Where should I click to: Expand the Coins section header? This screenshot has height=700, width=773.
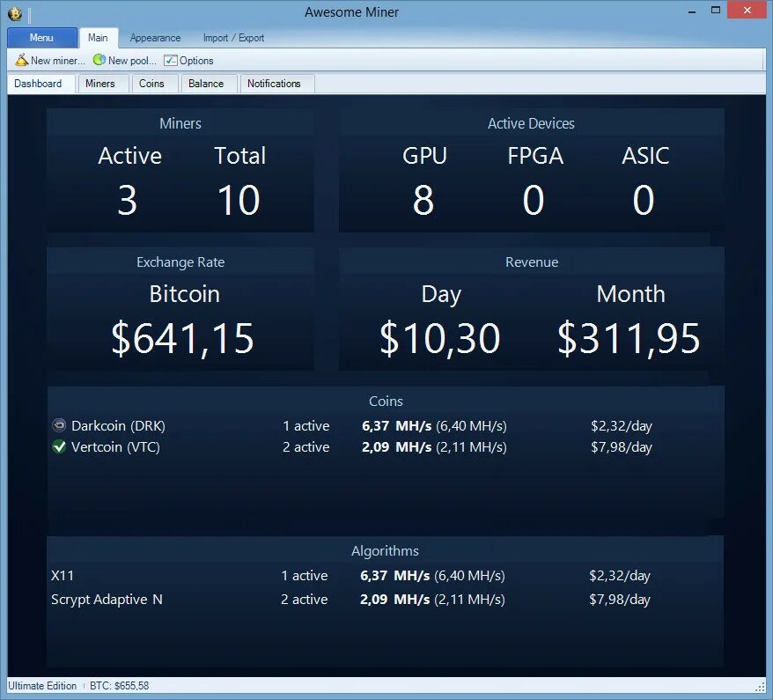point(386,401)
